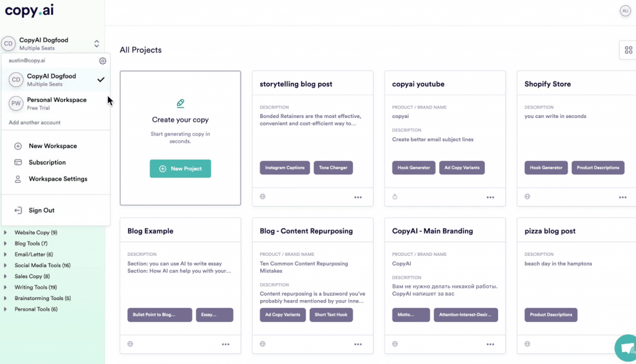Click Tone Changer tag
The image size is (636, 364).
pos(333,168)
